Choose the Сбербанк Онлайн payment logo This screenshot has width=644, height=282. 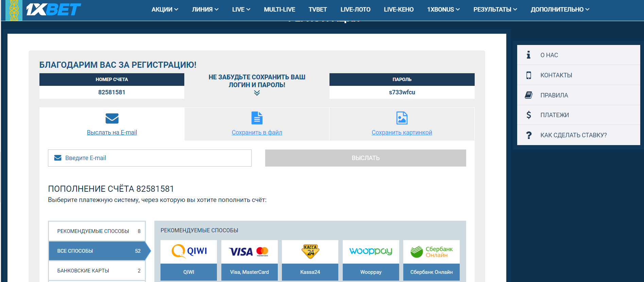tap(431, 252)
